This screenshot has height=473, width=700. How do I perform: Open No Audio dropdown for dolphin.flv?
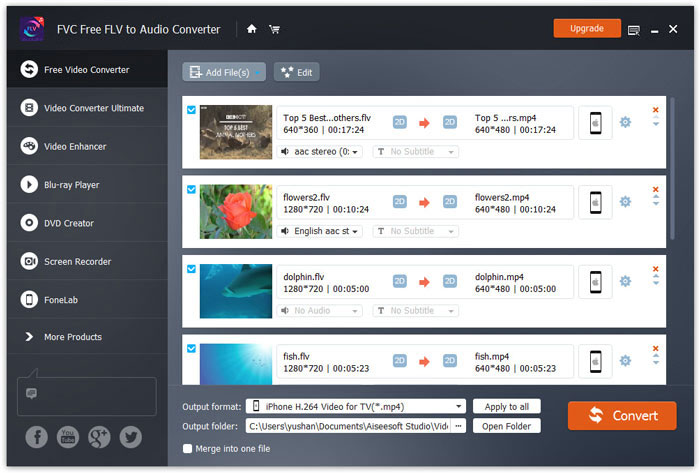320,311
